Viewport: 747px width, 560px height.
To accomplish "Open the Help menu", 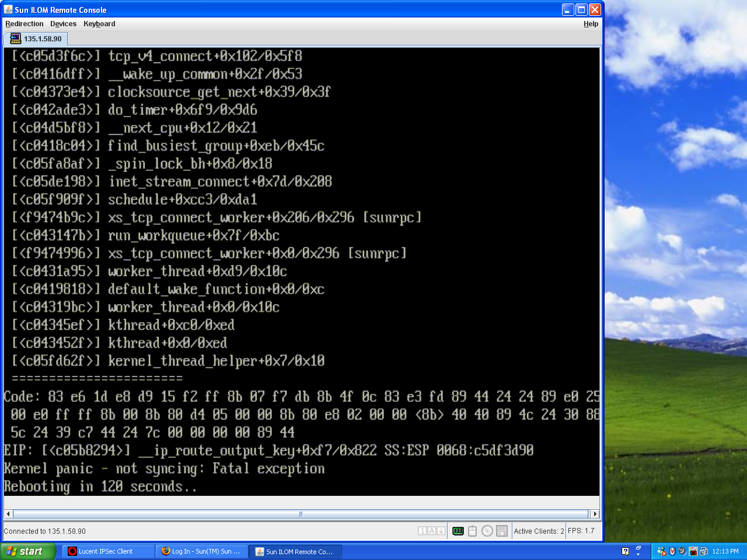I will click(x=591, y=24).
